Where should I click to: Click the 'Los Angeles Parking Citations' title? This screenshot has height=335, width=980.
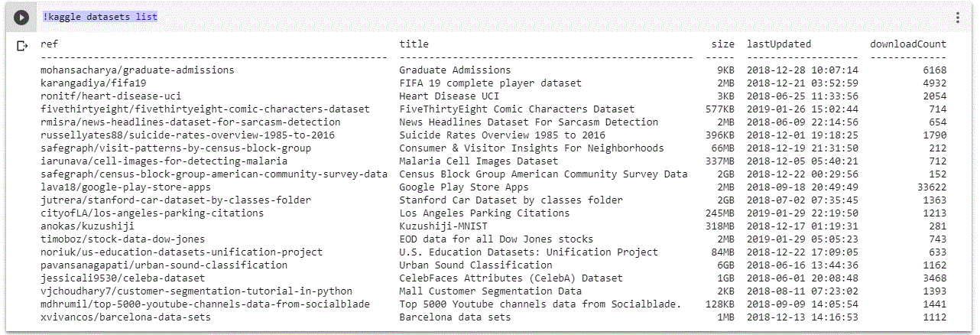coord(485,213)
